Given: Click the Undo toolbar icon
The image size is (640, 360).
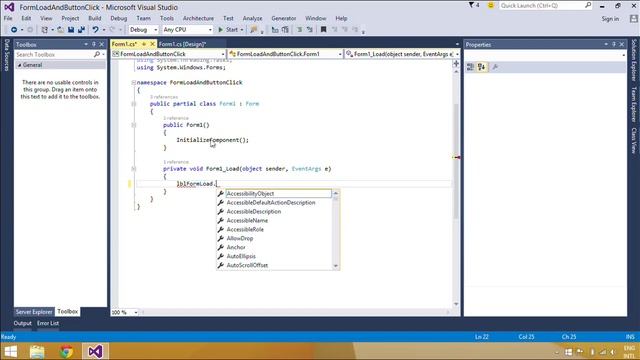Looking at the screenshot, I should coord(95,30).
